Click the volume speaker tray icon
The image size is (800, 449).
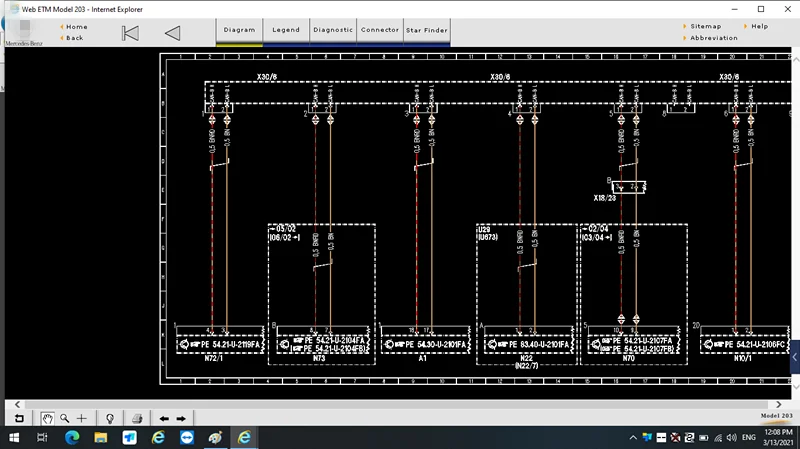click(732, 437)
